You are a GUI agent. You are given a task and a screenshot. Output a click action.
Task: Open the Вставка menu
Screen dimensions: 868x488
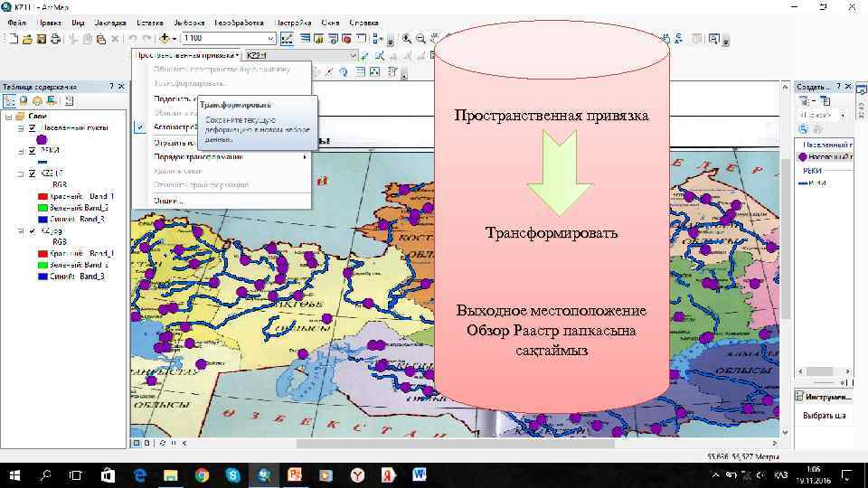click(x=149, y=23)
